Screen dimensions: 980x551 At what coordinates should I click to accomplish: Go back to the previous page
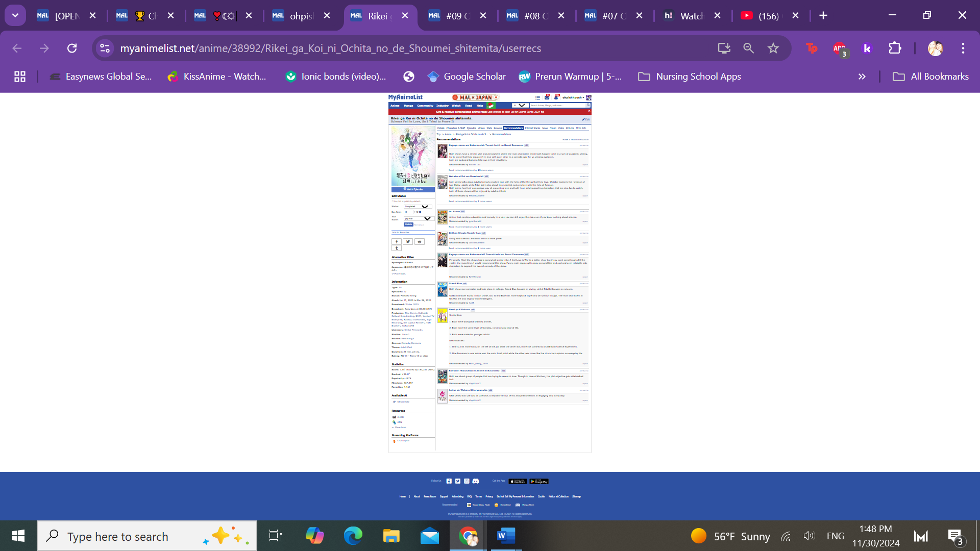tap(17, 48)
